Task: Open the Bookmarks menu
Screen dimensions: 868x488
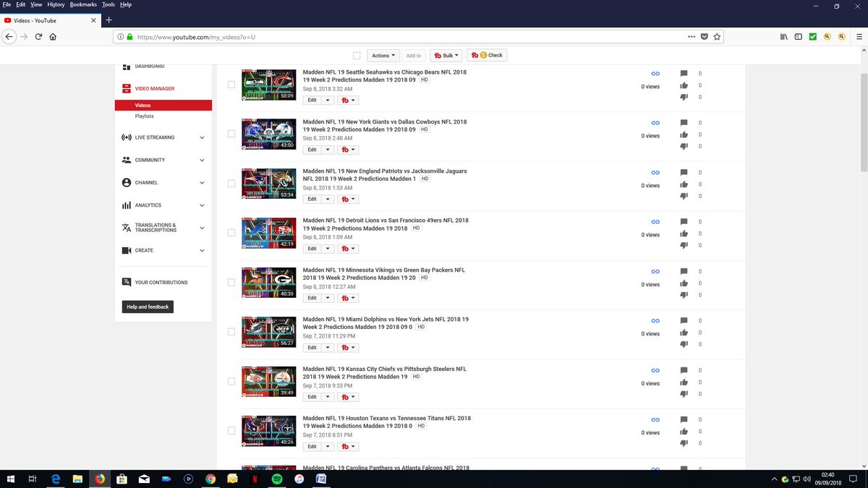Action: [x=83, y=4]
